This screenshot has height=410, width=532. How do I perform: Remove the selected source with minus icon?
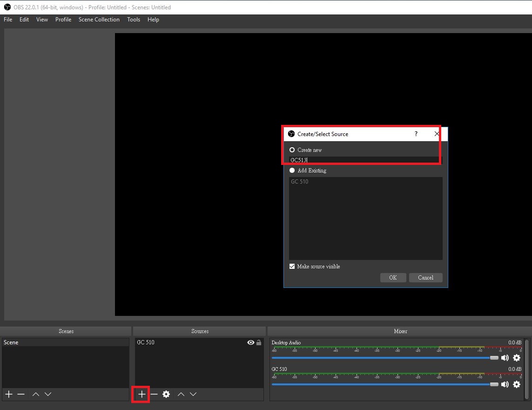point(154,394)
